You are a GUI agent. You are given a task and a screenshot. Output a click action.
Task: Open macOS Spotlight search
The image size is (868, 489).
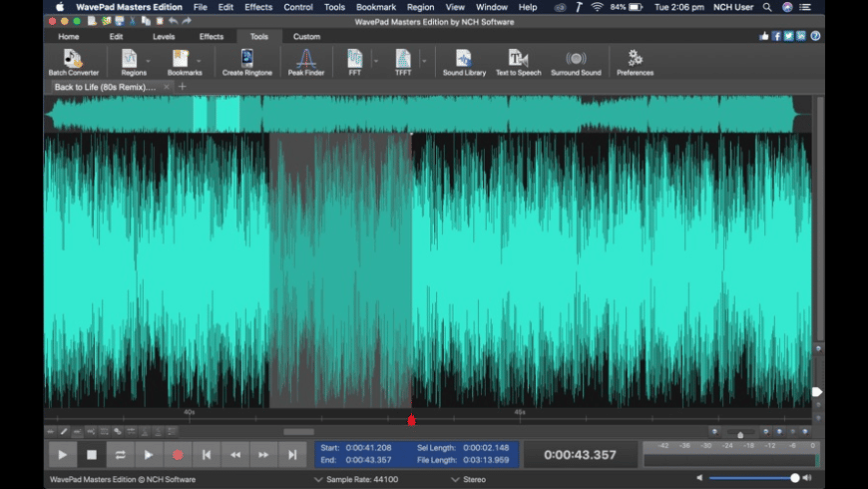coord(767,7)
